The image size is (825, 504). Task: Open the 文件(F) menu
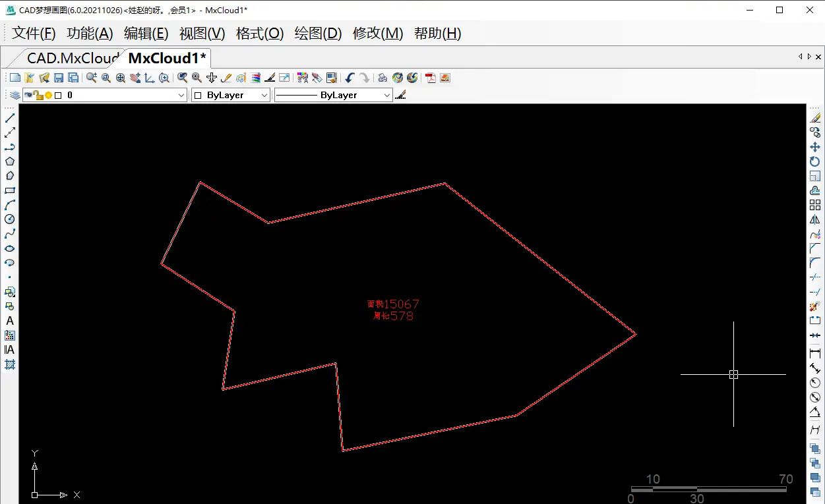tap(34, 34)
